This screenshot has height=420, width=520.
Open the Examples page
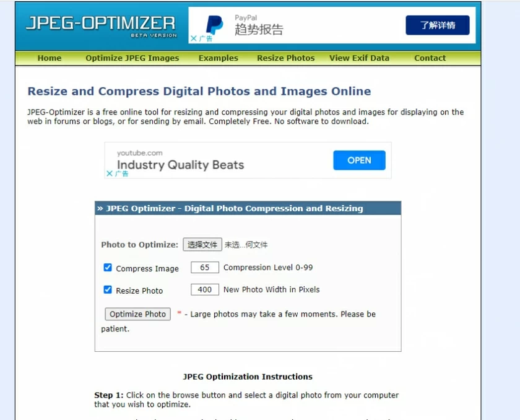(218, 58)
